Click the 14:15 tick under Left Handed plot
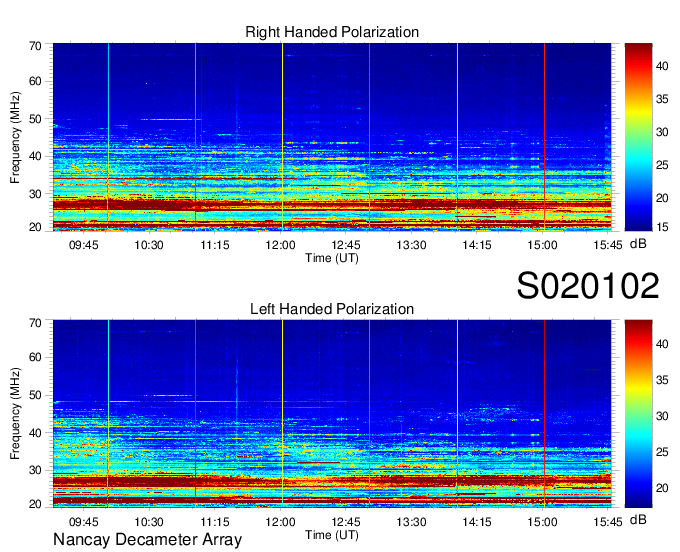The image size is (680, 552). pyautogui.click(x=477, y=522)
